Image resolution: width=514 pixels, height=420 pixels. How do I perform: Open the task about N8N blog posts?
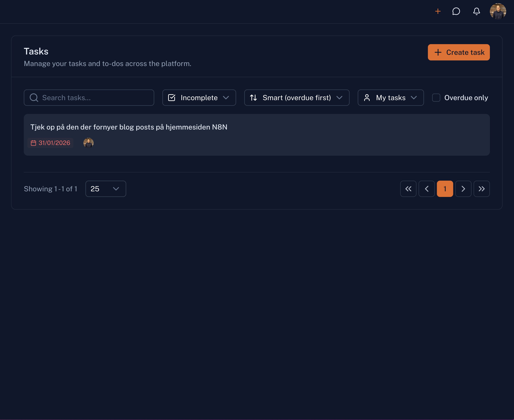[257, 135]
